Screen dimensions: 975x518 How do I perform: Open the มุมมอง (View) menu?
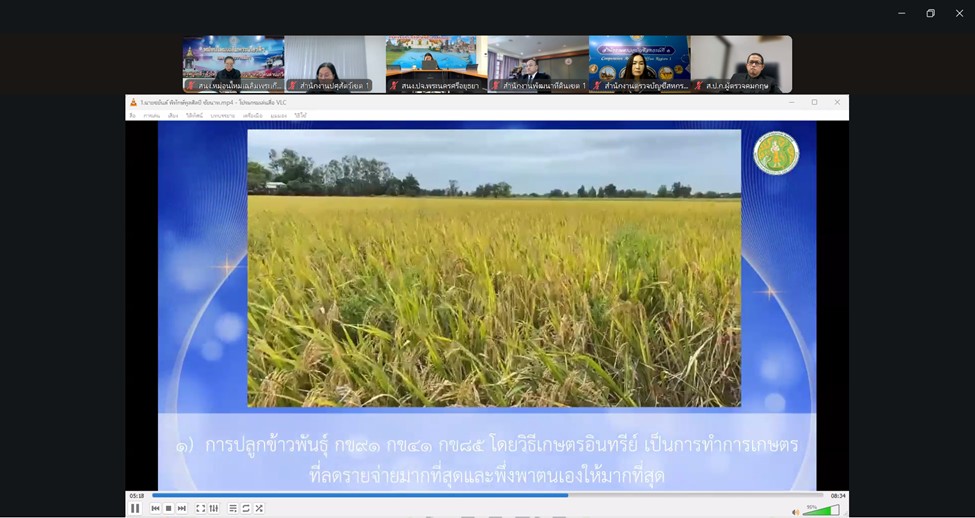pyautogui.click(x=279, y=116)
